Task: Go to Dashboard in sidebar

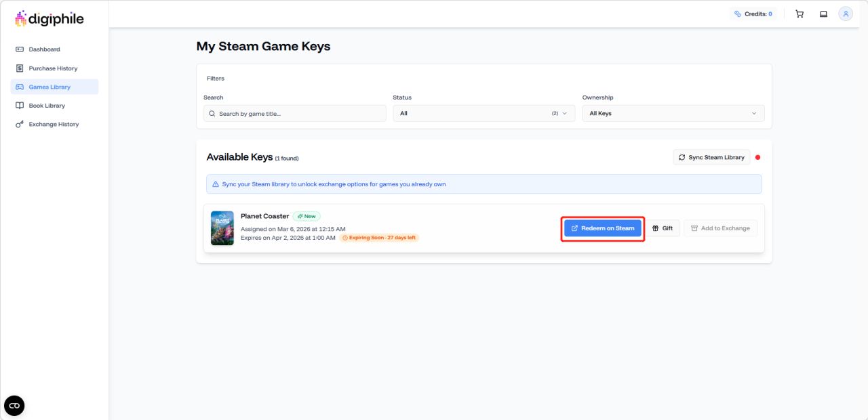Action: [x=44, y=49]
